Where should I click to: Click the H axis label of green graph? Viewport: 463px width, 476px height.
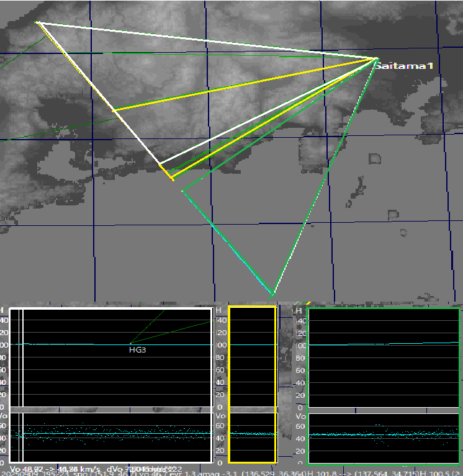pyautogui.click(x=299, y=310)
